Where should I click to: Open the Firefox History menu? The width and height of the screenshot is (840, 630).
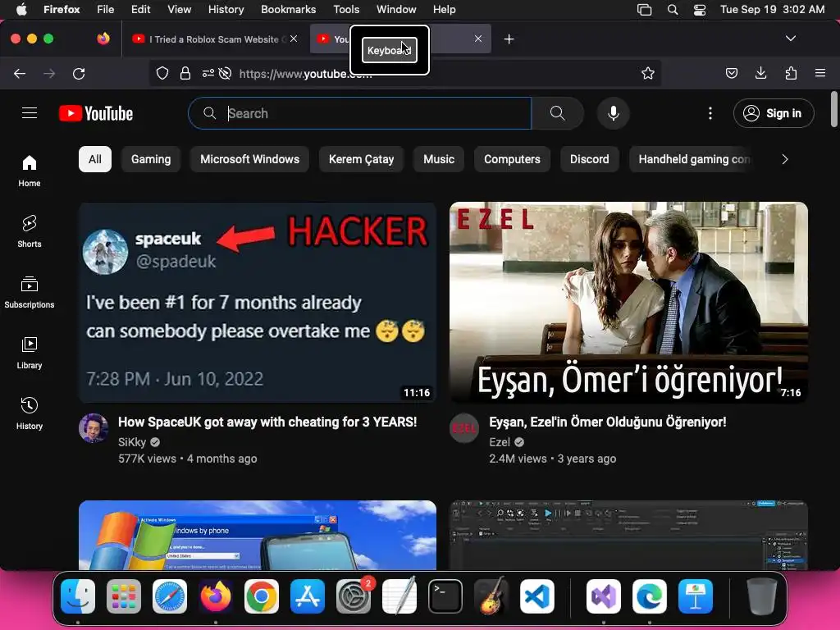[226, 10]
